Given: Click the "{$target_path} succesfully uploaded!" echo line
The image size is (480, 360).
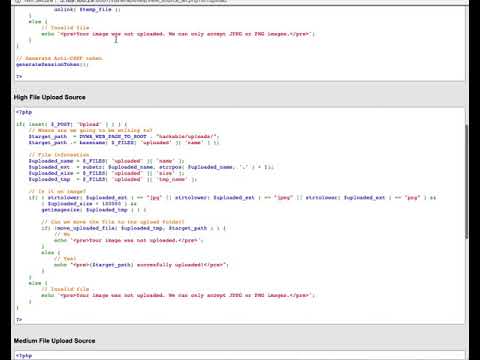Looking at the screenshot, I should (141, 265).
